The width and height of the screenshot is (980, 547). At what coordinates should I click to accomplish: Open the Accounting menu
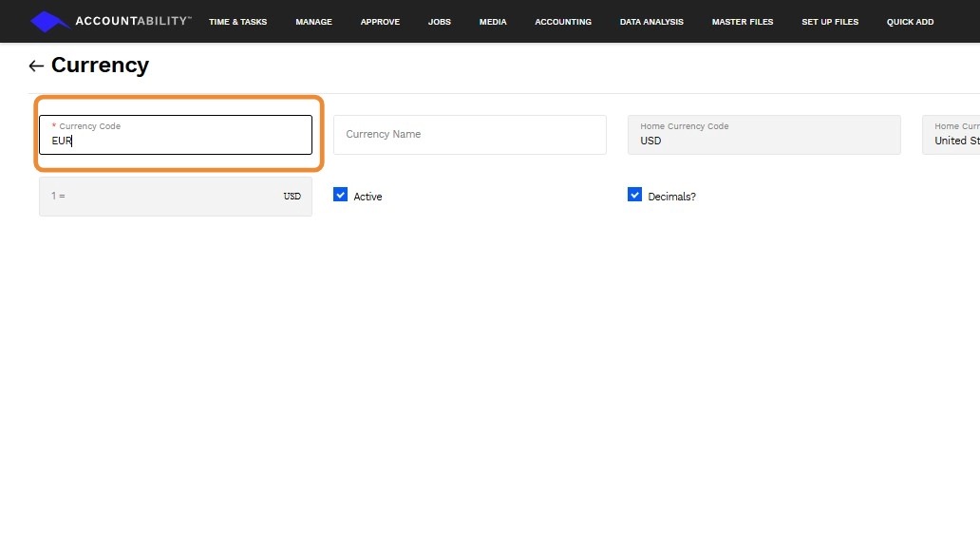(x=563, y=22)
